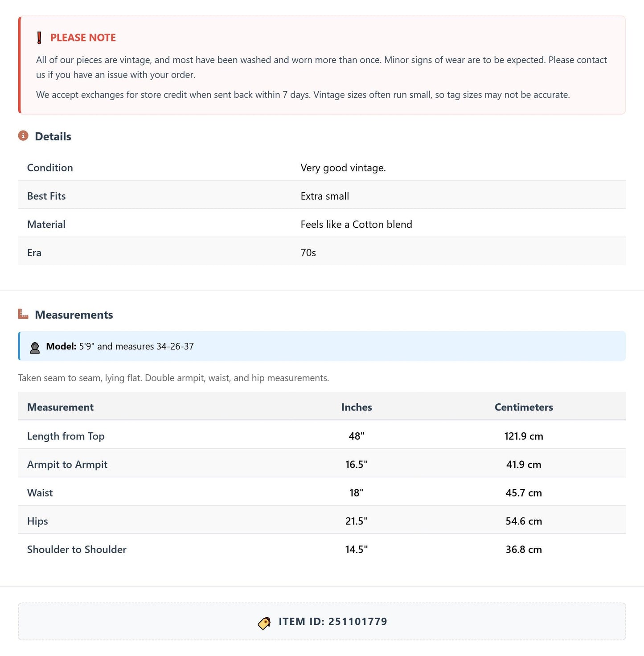
Task: Click the Details section heading
Action: (x=53, y=136)
